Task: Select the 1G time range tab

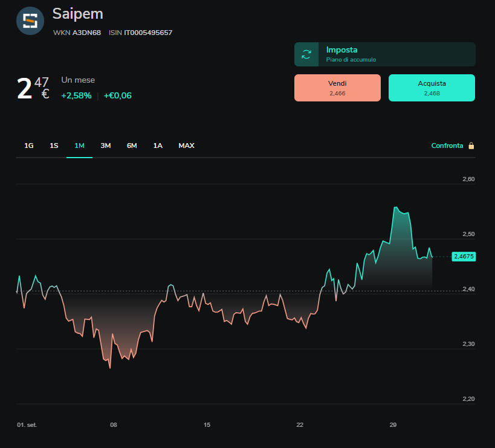Action: [29, 146]
